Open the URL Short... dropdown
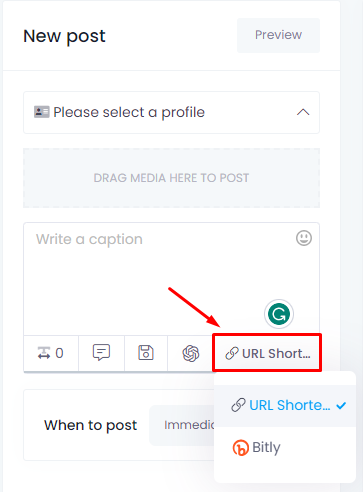The image size is (363, 492). (267, 353)
